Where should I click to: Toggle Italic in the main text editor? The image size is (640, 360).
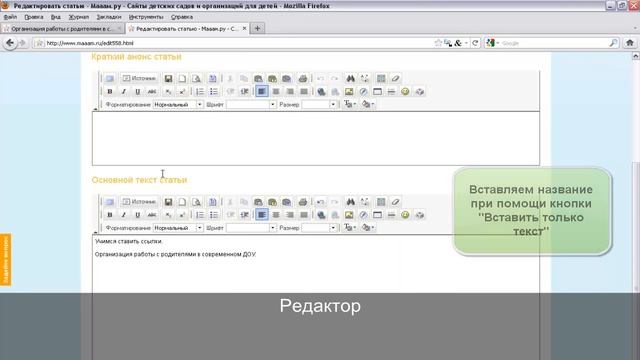tap(124, 215)
